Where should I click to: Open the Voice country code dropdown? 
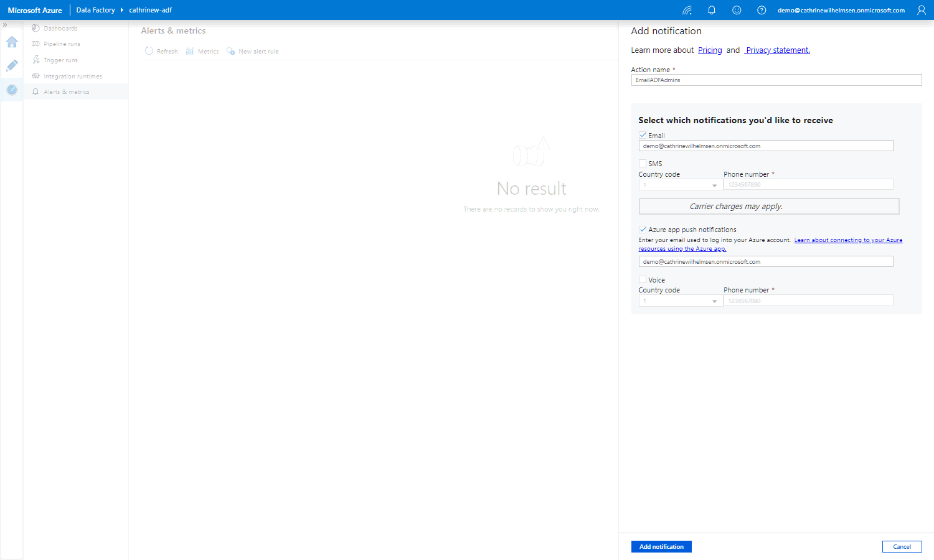click(681, 301)
